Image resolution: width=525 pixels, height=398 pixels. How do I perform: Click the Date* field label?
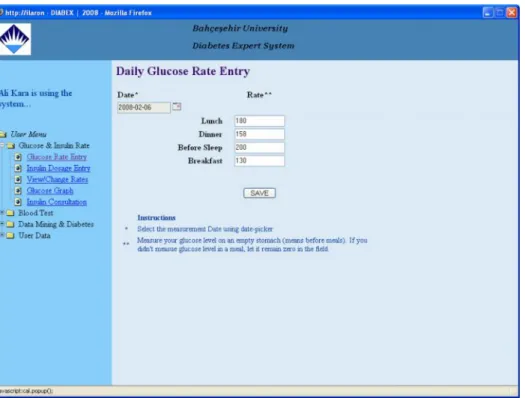[x=128, y=95]
